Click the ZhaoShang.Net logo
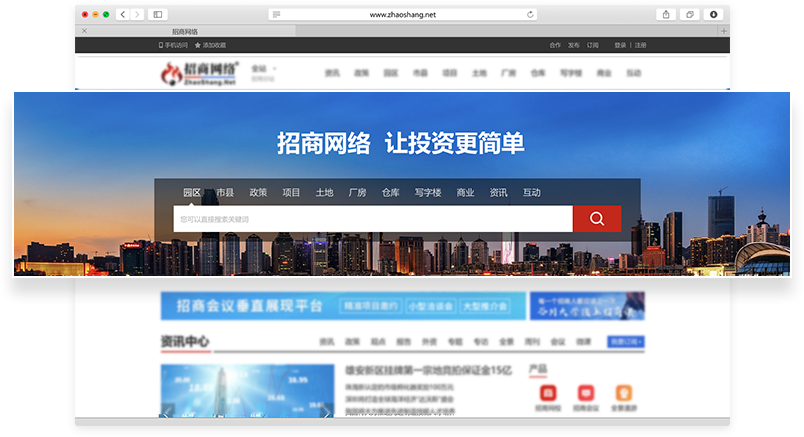 (x=201, y=73)
